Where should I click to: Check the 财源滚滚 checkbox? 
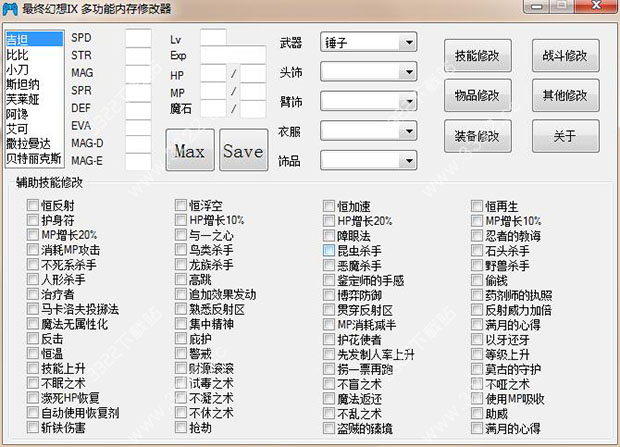181,368
